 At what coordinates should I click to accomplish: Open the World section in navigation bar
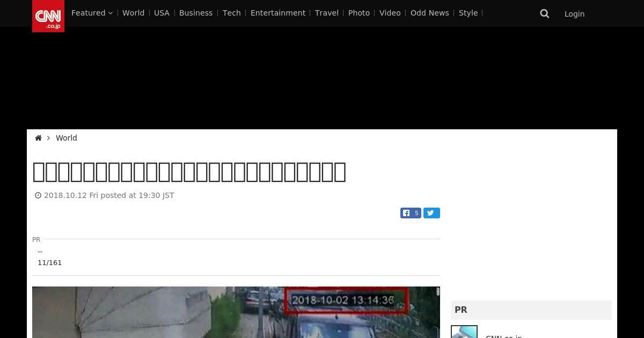(133, 13)
